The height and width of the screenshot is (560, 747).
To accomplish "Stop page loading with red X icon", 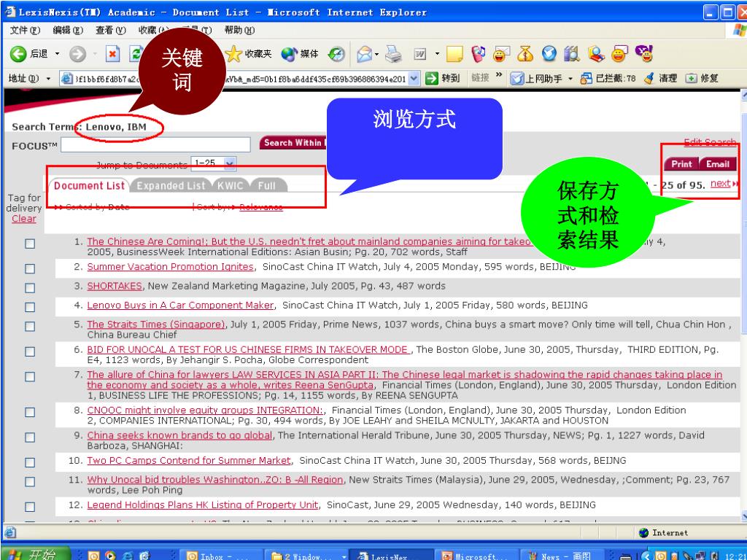I will [x=112, y=54].
